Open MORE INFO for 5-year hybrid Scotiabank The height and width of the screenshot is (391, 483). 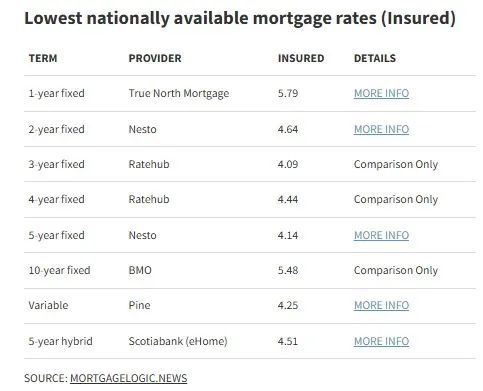(x=381, y=341)
